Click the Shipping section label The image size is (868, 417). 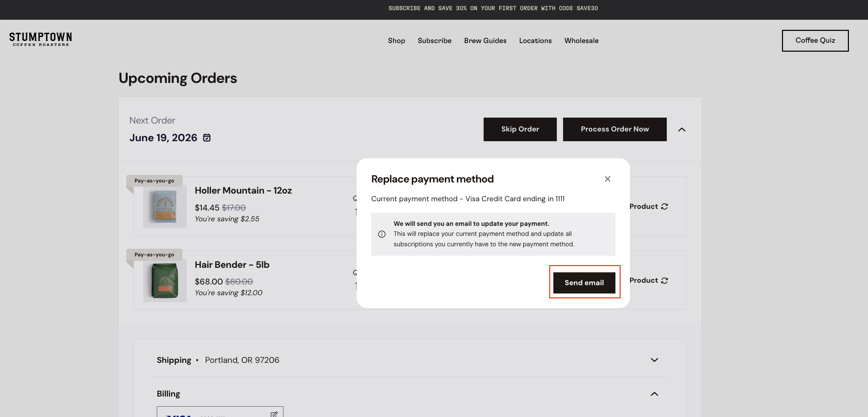174,360
